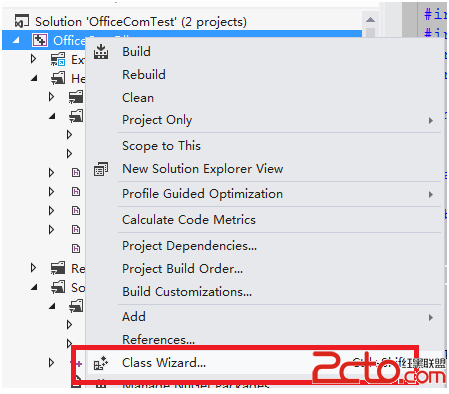This screenshot has height=394, width=449.
Task: Open Class Wizard... menu entry
Action: click(164, 363)
